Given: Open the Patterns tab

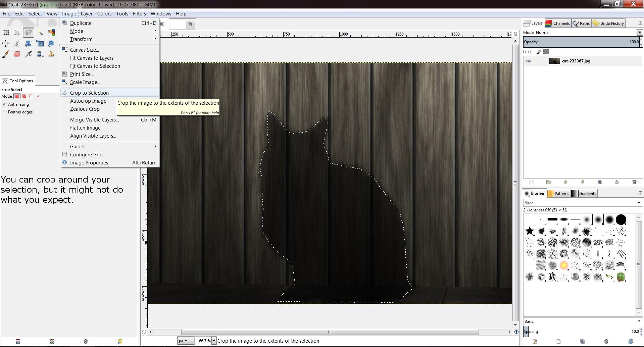Looking at the screenshot, I should click(x=558, y=194).
